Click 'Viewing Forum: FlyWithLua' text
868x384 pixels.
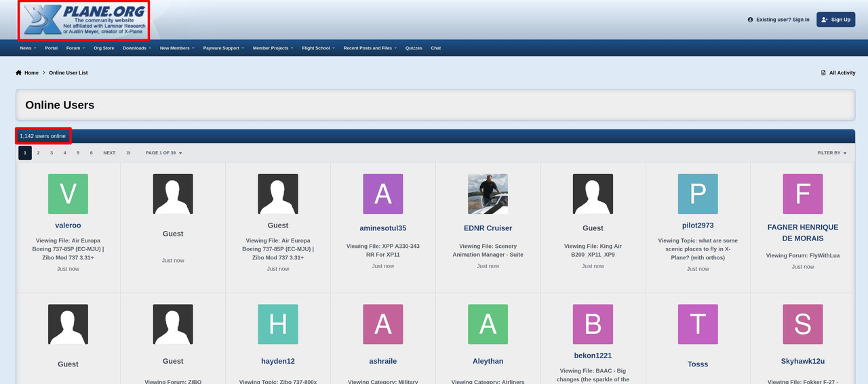coord(803,256)
